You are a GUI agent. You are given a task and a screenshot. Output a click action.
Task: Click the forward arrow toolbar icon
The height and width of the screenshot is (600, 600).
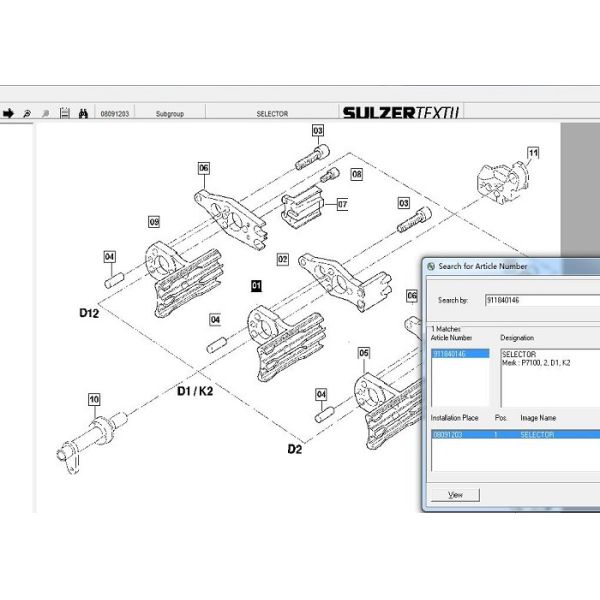pos(8,114)
